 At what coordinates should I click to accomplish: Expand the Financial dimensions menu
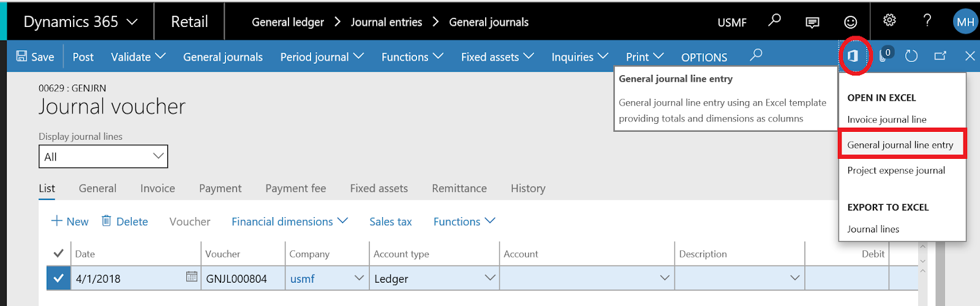pyautogui.click(x=289, y=221)
